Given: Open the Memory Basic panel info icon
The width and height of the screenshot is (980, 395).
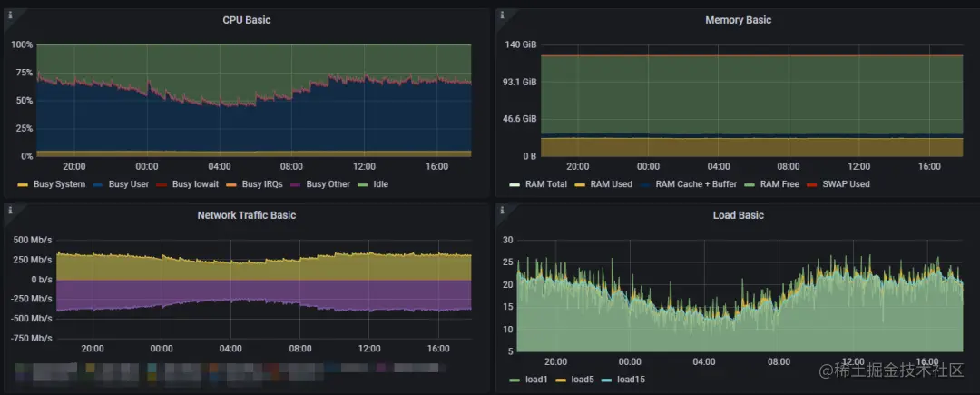Looking at the screenshot, I should pos(501,15).
